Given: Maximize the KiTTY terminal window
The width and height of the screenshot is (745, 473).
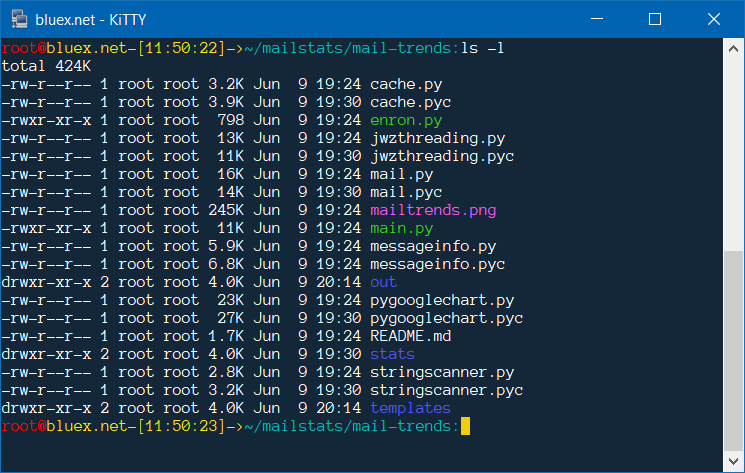Looking at the screenshot, I should tap(655, 19).
